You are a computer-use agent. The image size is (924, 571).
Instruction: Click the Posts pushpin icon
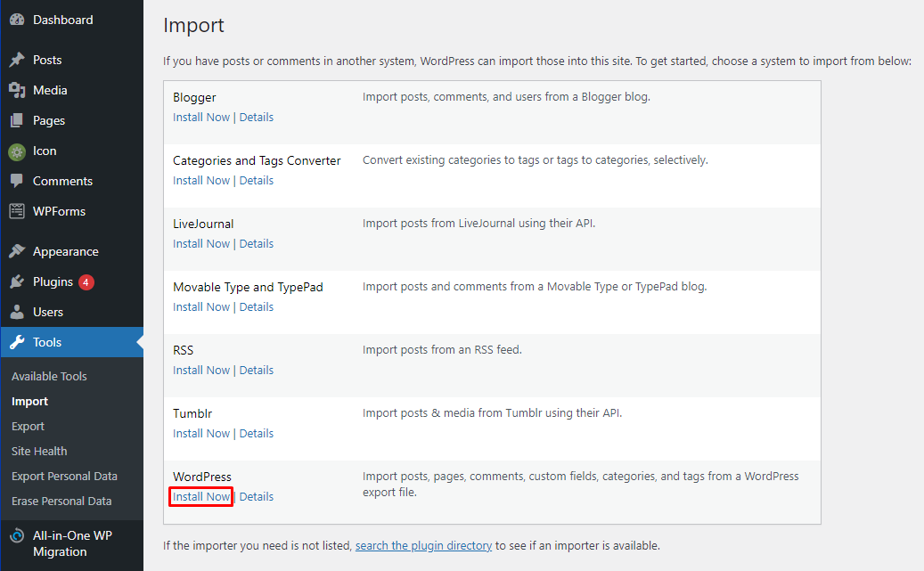(17, 60)
